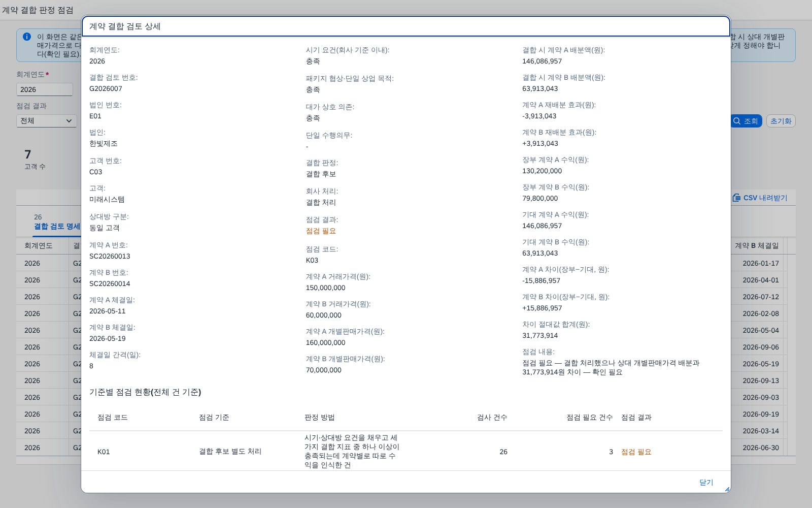Click the 초기화 reset button
This screenshot has width=812, height=508.
click(781, 121)
